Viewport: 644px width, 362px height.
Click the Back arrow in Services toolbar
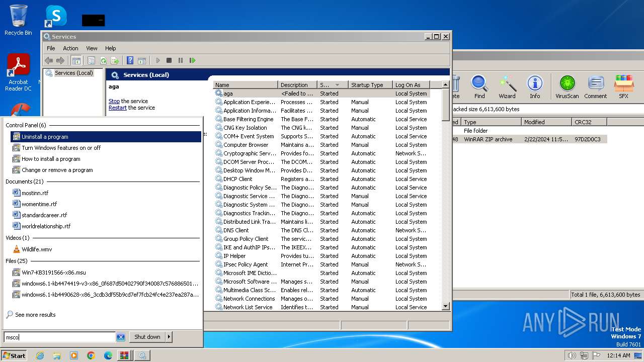pyautogui.click(x=49, y=60)
